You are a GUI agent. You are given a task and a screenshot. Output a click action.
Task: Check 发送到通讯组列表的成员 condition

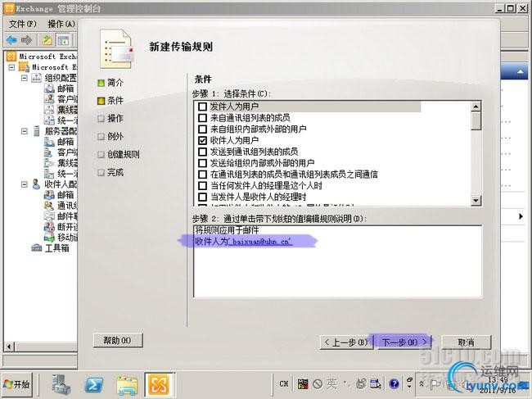(x=202, y=152)
